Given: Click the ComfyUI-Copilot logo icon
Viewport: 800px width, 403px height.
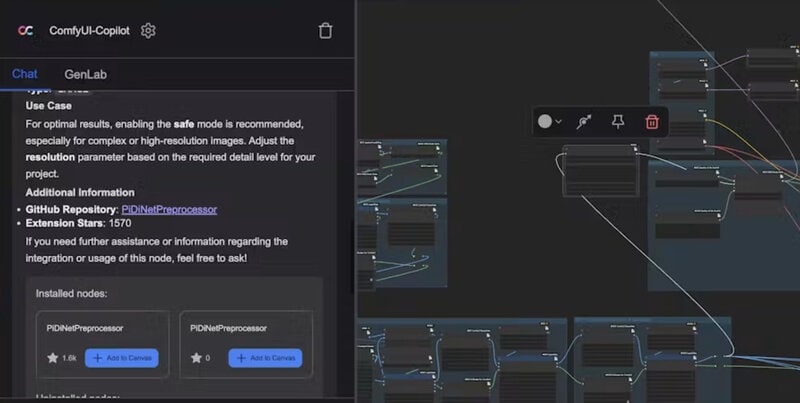Looking at the screenshot, I should point(26,31).
